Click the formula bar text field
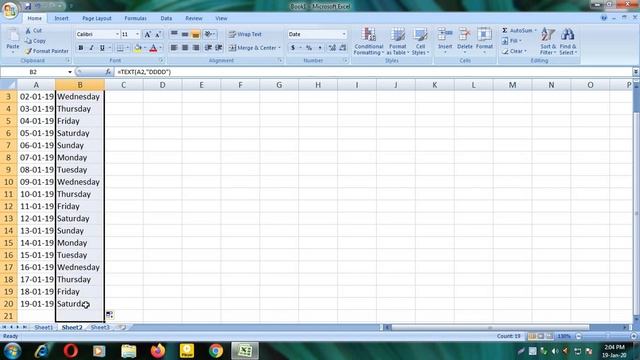The image size is (640, 360). click(x=372, y=72)
